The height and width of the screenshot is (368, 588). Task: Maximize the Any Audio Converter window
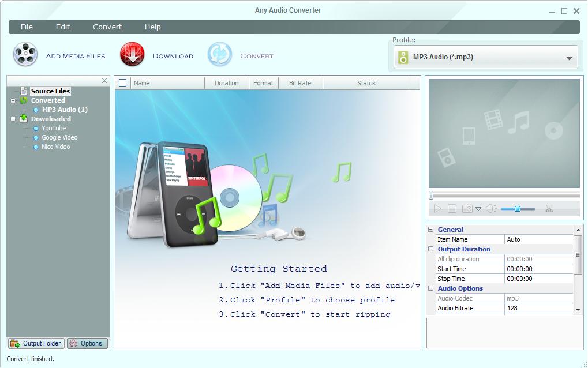click(x=564, y=11)
